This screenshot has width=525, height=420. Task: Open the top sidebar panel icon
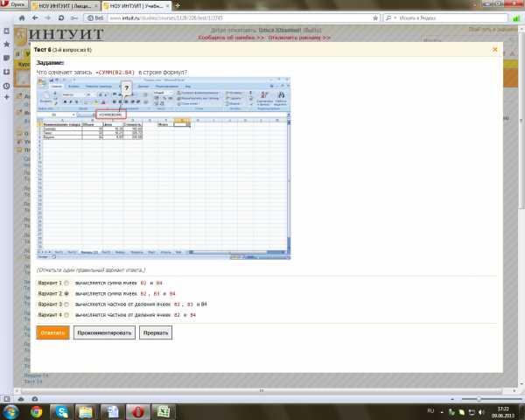(x=6, y=31)
